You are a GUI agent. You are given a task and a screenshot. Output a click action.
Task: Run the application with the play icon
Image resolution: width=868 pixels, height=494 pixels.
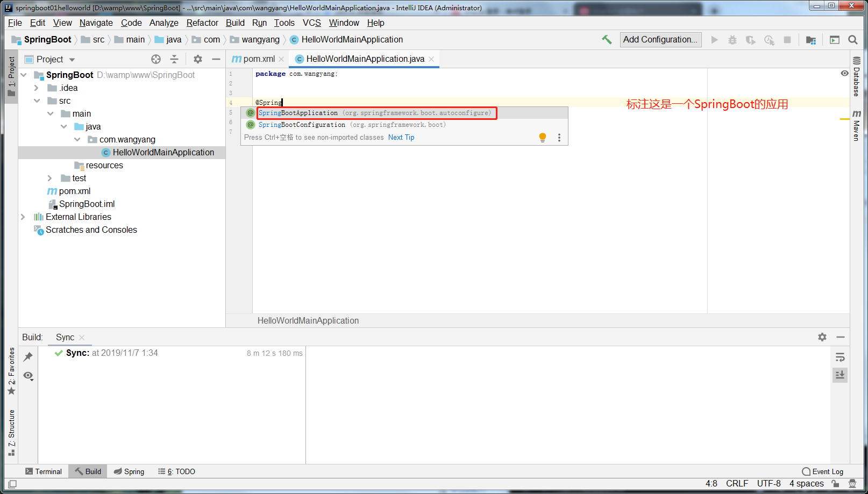tap(714, 40)
